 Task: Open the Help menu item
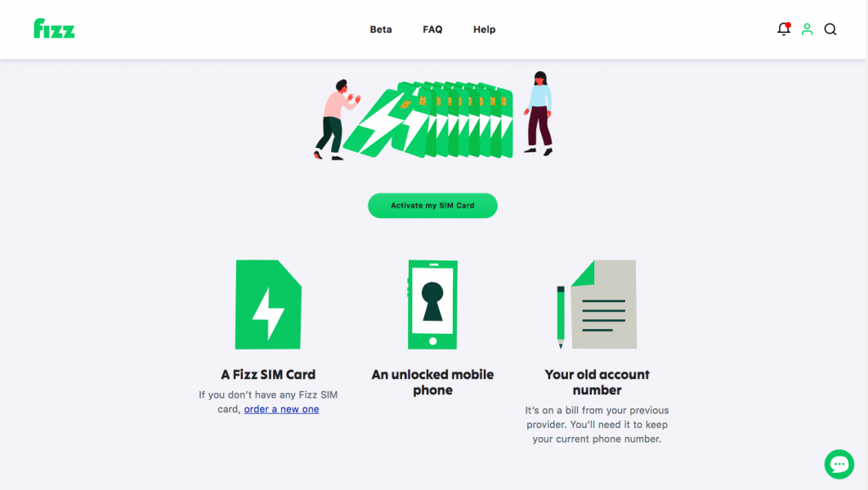485,29
